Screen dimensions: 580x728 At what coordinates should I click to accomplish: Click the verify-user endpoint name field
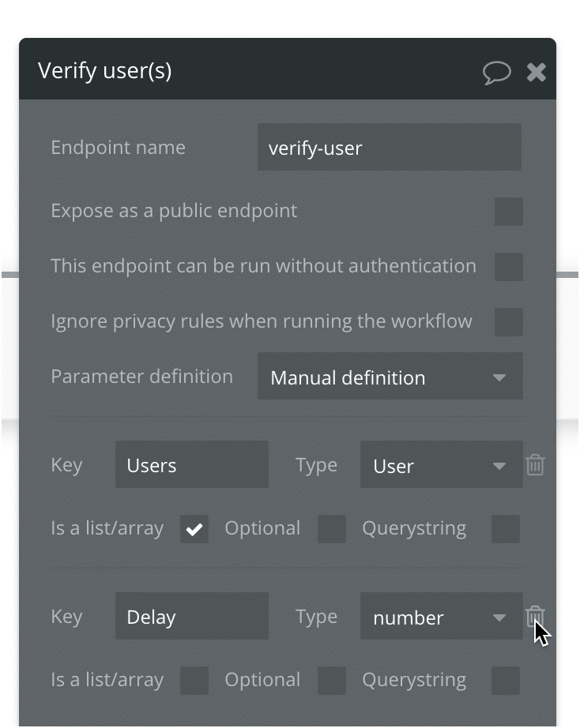[x=389, y=147]
